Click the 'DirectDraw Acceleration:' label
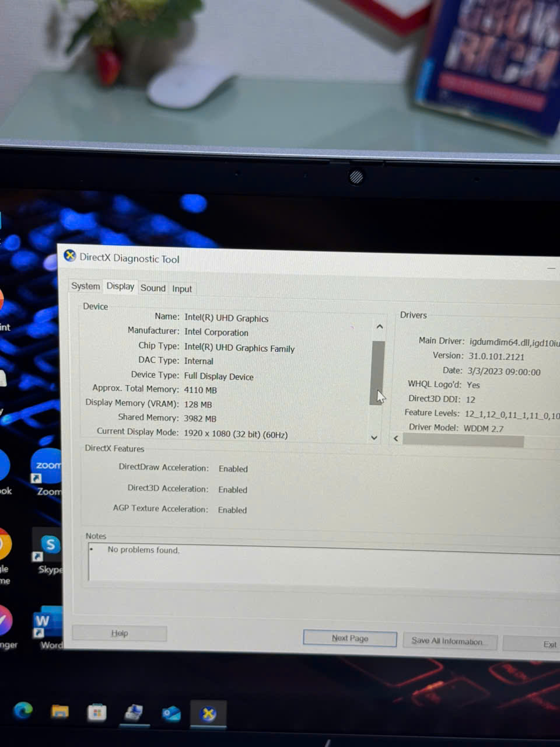 [x=163, y=467]
